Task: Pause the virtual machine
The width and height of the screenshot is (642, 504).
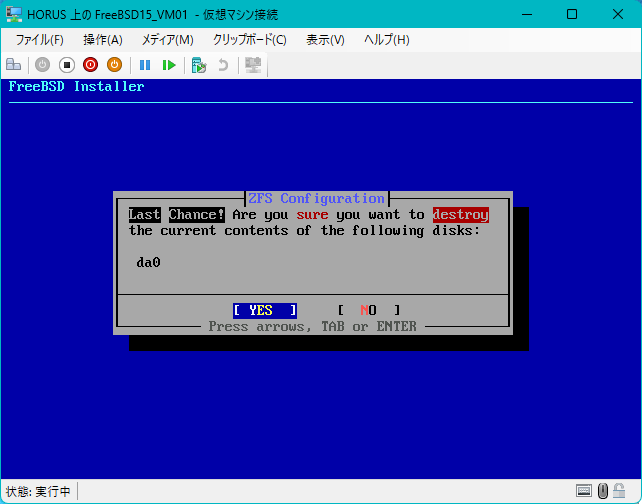Action: 145,65
